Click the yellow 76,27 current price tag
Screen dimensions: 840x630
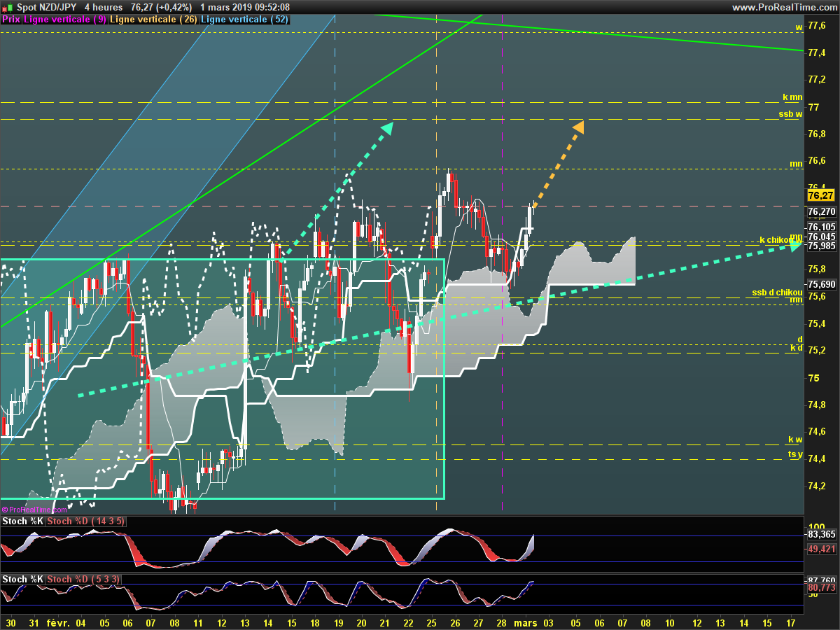point(820,195)
